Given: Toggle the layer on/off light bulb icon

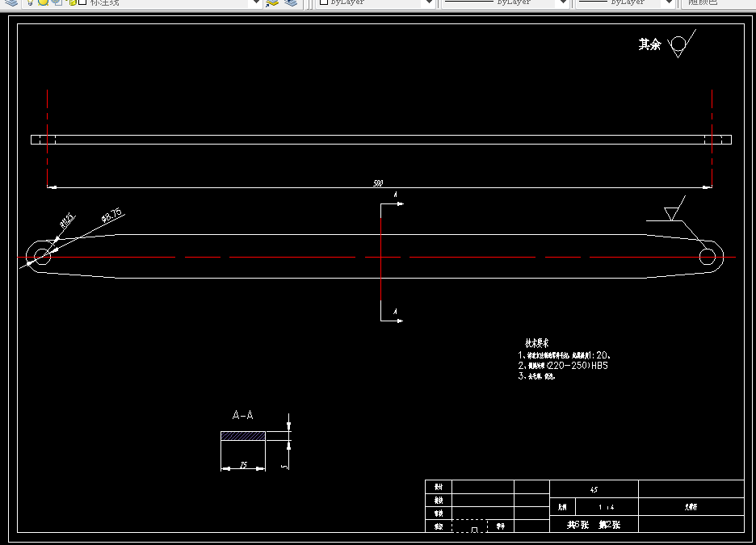Looking at the screenshot, I should point(30,2).
